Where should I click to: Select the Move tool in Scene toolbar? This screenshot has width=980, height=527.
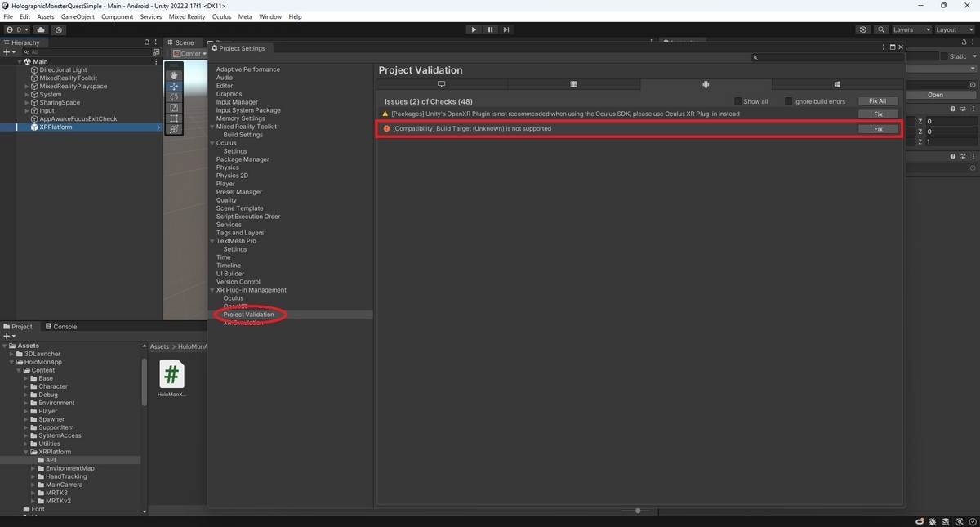pyautogui.click(x=174, y=86)
